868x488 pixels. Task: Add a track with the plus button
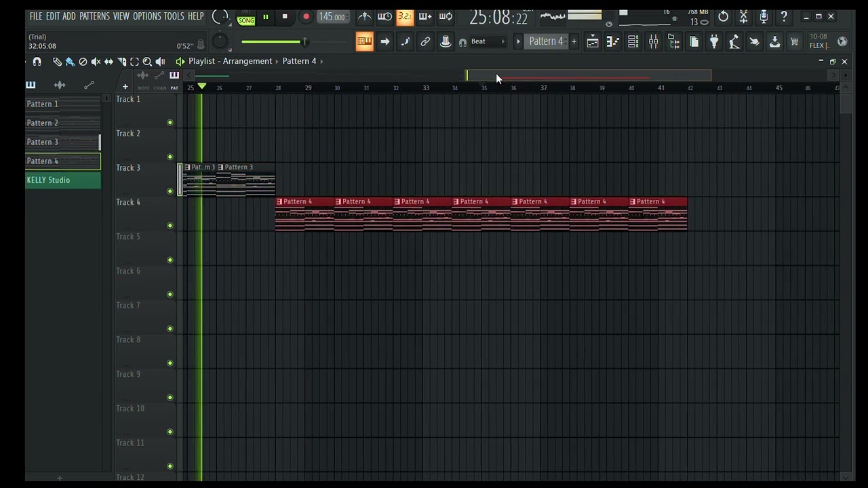(x=125, y=87)
